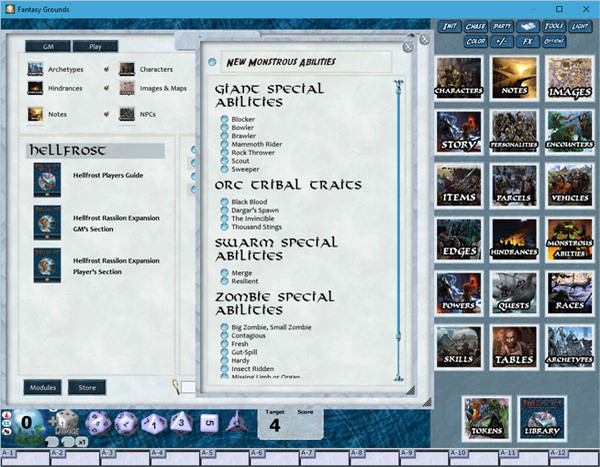
Task: Open the Tokens panel icon
Action: pos(486,418)
